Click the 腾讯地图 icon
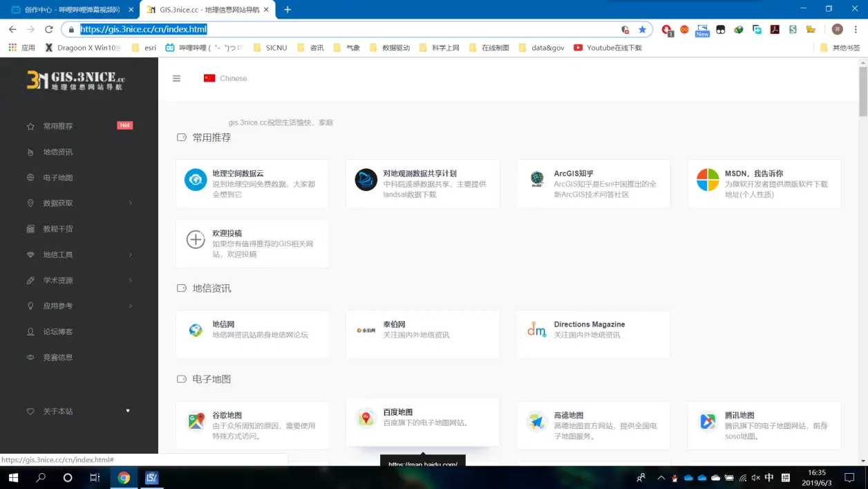This screenshot has height=489, width=868. (707, 421)
